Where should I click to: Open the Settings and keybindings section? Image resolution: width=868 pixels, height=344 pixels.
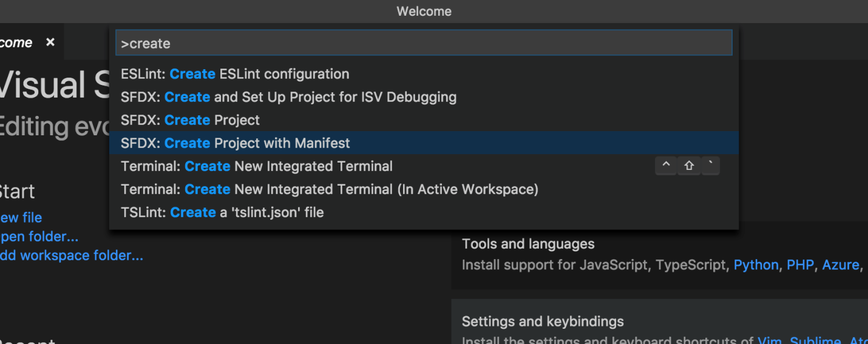(x=543, y=322)
